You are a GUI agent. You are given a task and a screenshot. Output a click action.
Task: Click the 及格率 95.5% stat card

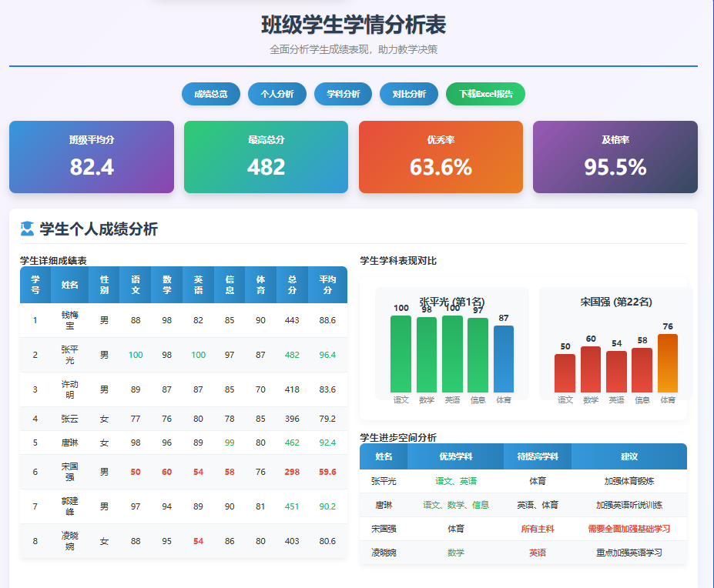(614, 156)
